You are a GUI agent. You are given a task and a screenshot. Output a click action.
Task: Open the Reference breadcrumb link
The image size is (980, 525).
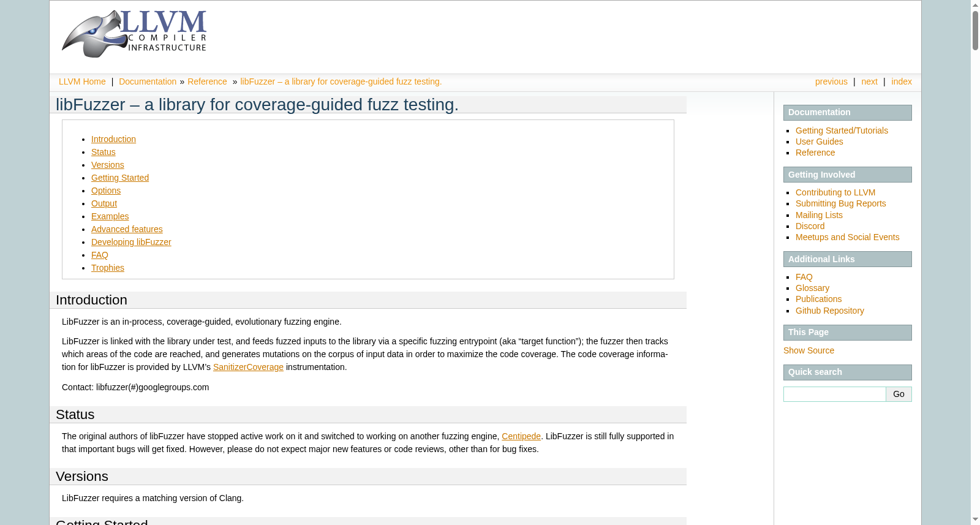point(207,81)
